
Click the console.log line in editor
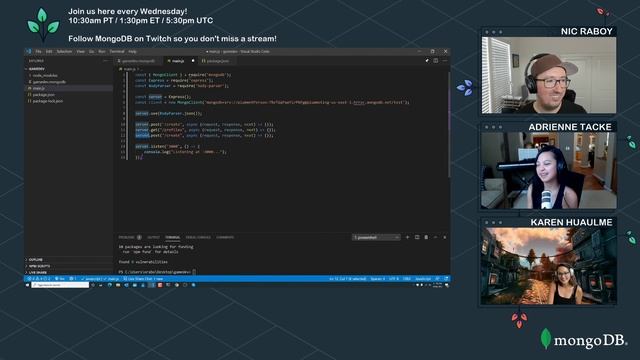click(x=185, y=152)
